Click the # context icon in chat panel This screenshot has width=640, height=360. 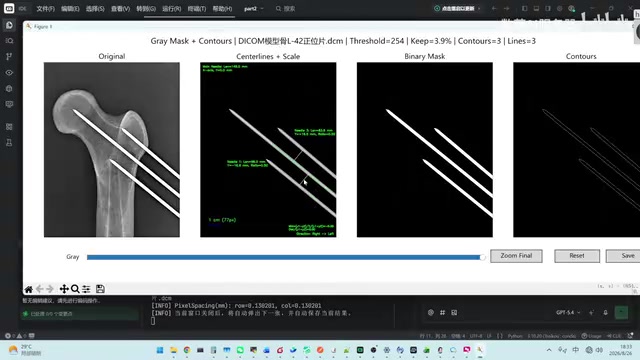pyautogui.click(x=442, y=313)
